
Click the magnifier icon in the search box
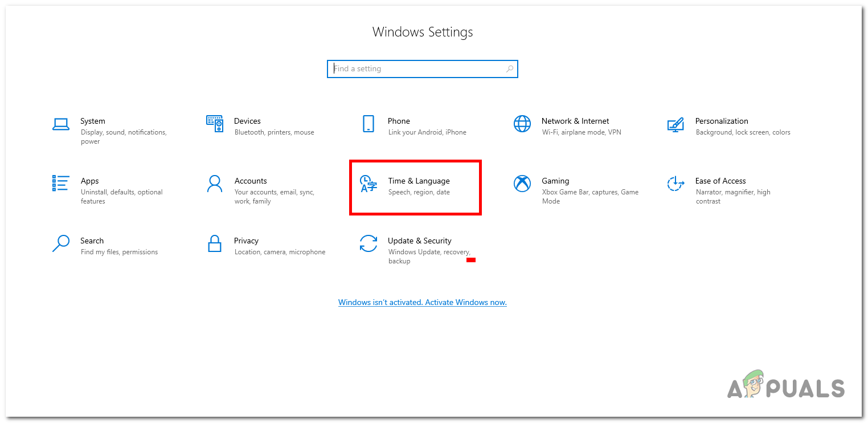click(510, 69)
